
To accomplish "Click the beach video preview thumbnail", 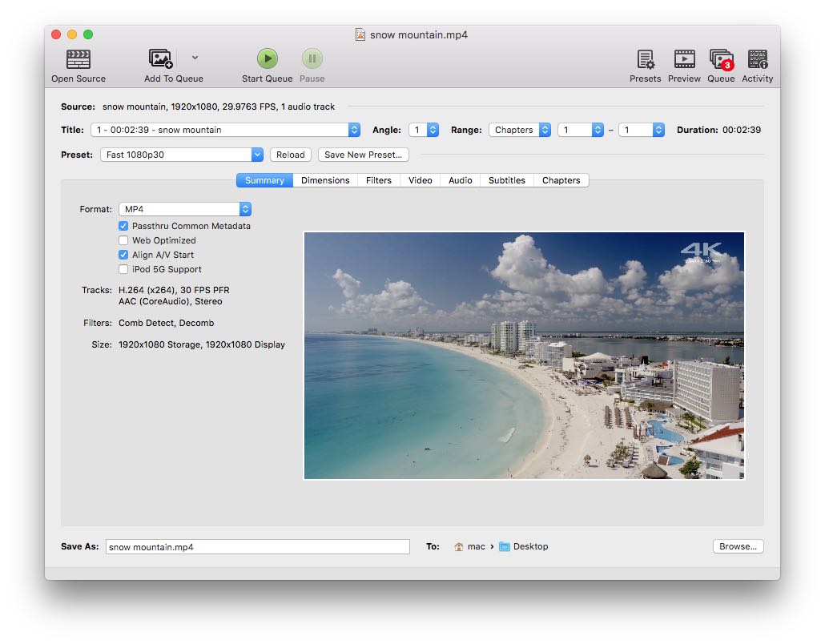I will [x=524, y=356].
